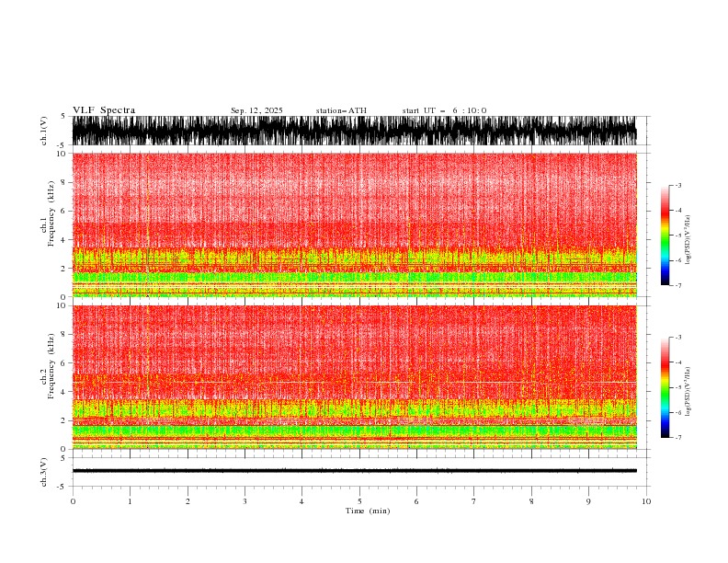Click the time axis tick label "3"
728x563 pixels.
coord(245,501)
